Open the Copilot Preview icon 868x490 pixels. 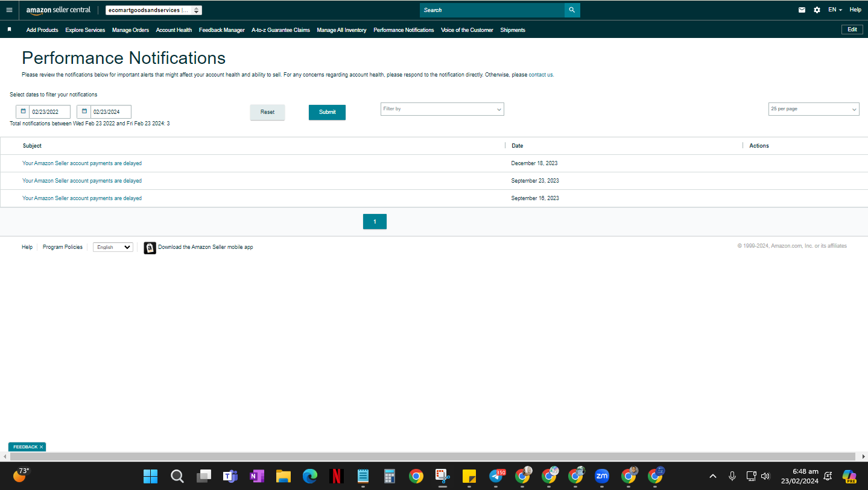tap(849, 476)
